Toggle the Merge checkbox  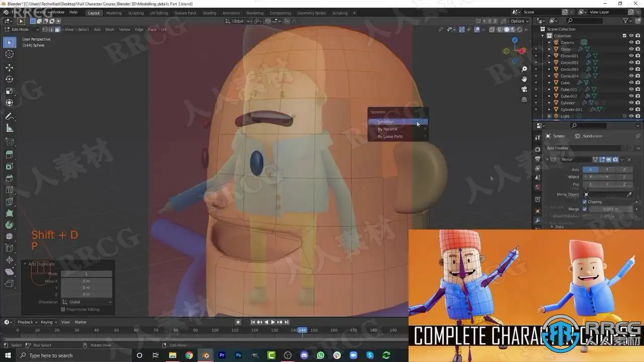coord(585,209)
